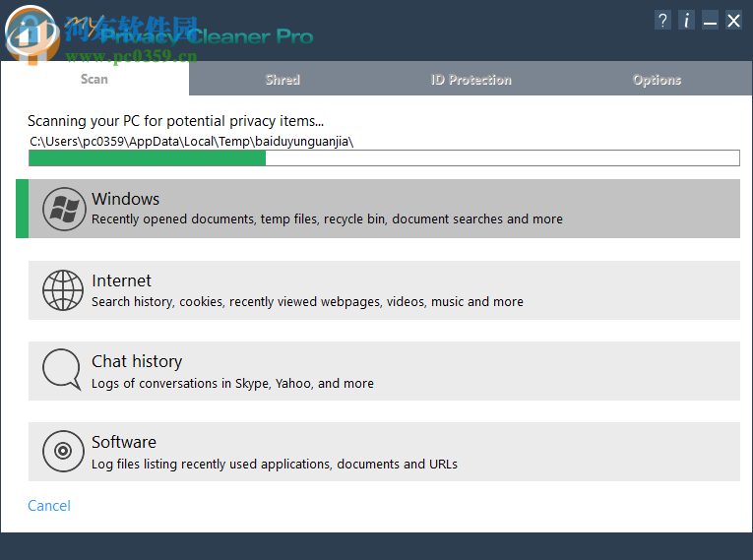Click 'Recently opened documents, temp files' description
Screen dimensions: 753x560
327,219
